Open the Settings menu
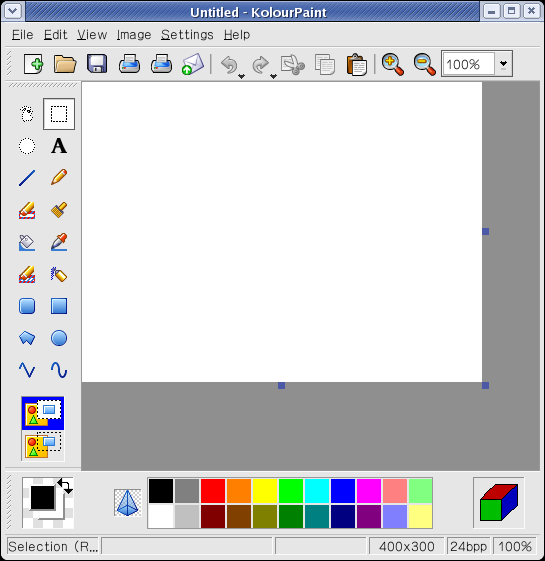Image resolution: width=545 pixels, height=561 pixels. click(x=187, y=35)
